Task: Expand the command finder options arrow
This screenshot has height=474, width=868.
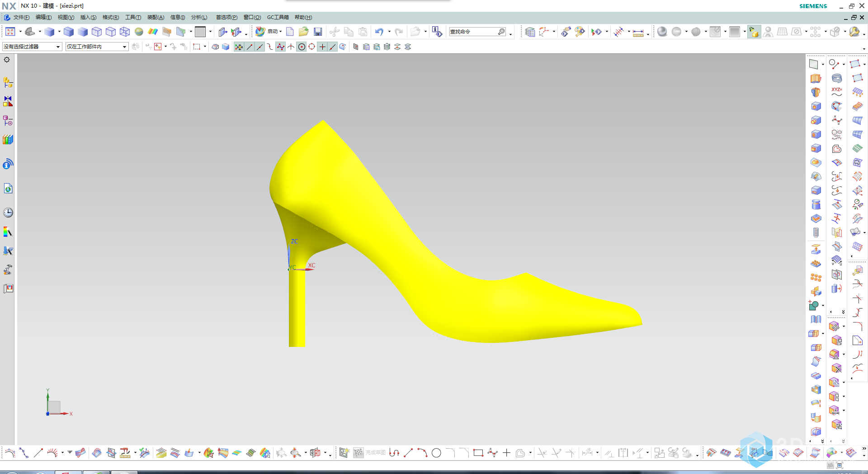Action: point(511,33)
